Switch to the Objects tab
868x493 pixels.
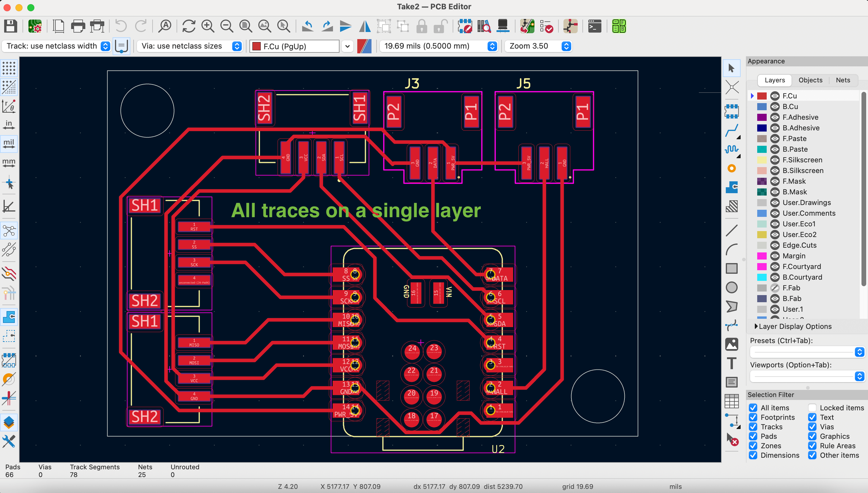(810, 80)
